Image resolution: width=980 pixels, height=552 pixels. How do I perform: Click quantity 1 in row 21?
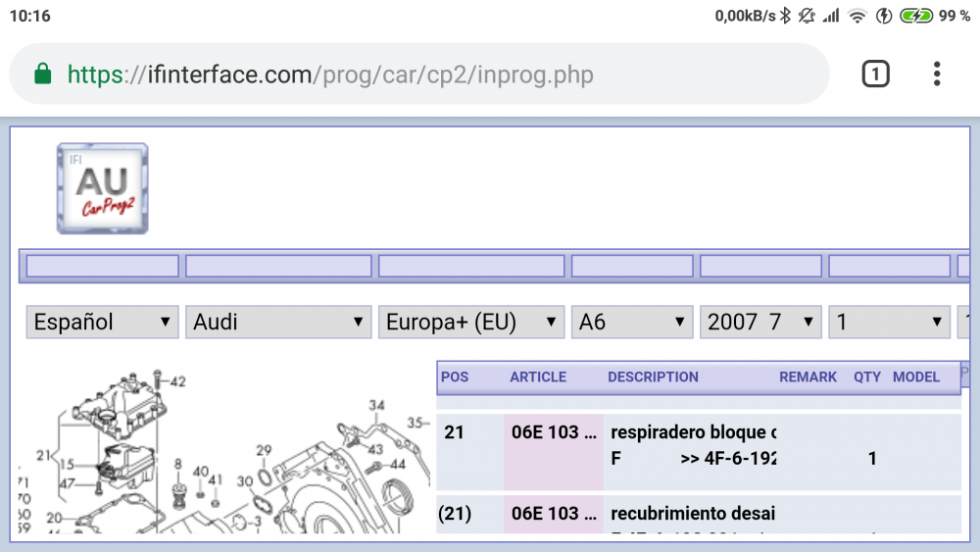point(872,458)
